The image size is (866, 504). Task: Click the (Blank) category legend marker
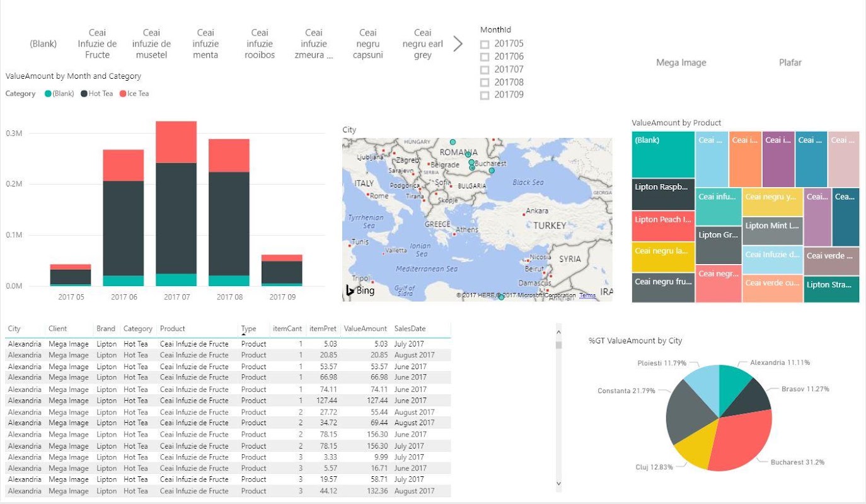48,94
